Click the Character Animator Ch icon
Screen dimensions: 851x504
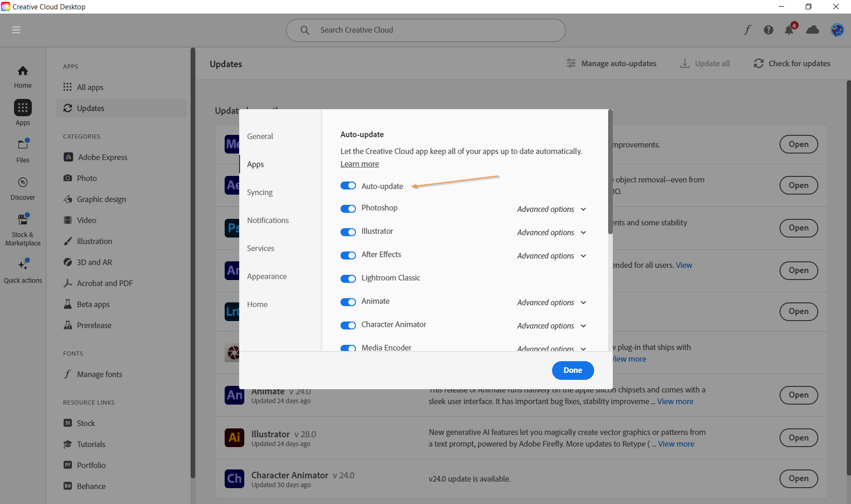(x=234, y=479)
